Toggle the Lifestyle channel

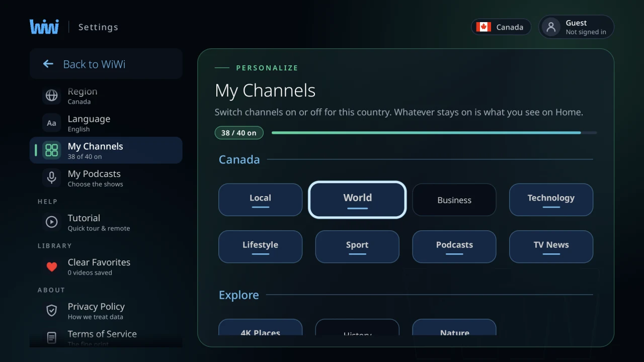tap(261, 246)
